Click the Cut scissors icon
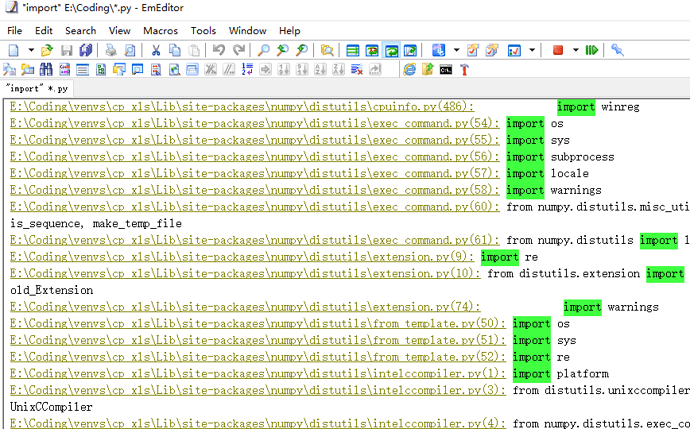Screen dimensions: 690x429 click(156, 50)
